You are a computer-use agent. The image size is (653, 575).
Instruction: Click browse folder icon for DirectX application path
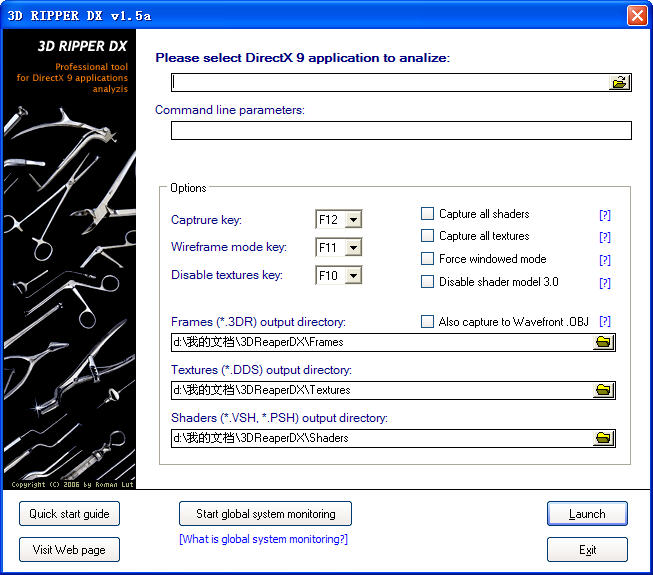[x=620, y=83]
